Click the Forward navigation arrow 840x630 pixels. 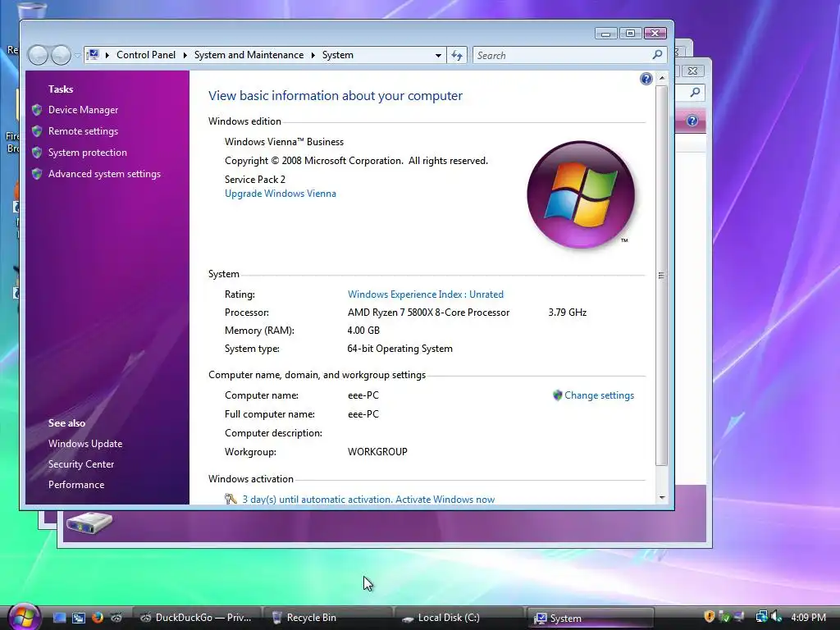click(x=61, y=55)
